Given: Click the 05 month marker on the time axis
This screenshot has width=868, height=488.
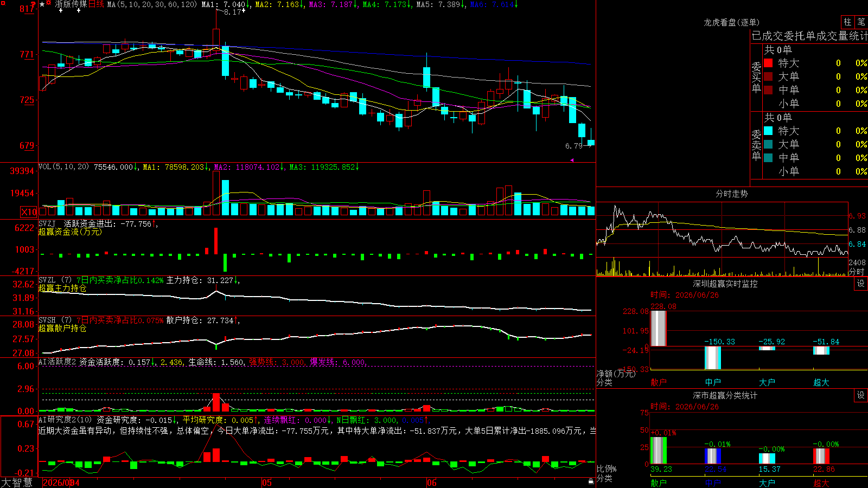Looking at the screenshot, I should 266,483.
